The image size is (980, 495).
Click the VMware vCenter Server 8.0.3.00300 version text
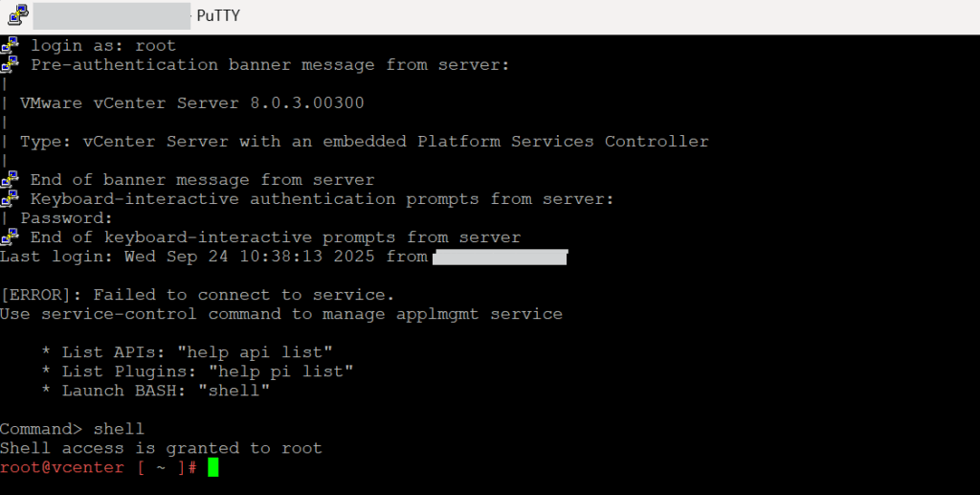point(191,102)
